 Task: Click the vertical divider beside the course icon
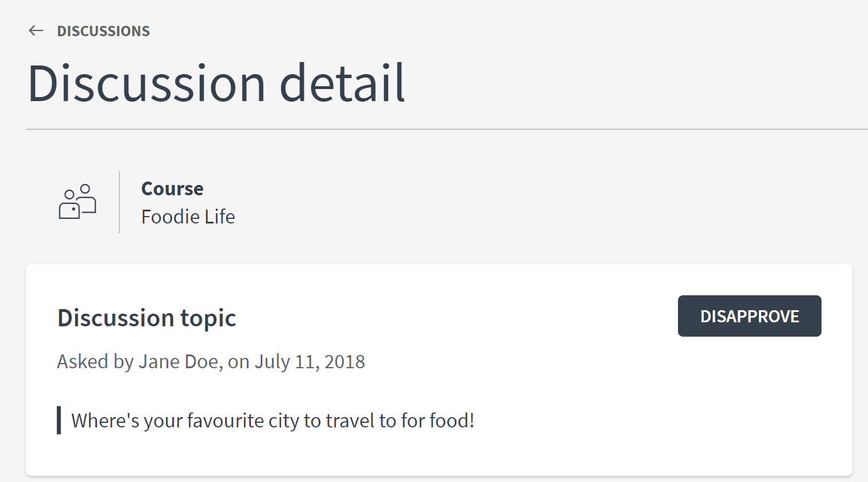tap(119, 202)
